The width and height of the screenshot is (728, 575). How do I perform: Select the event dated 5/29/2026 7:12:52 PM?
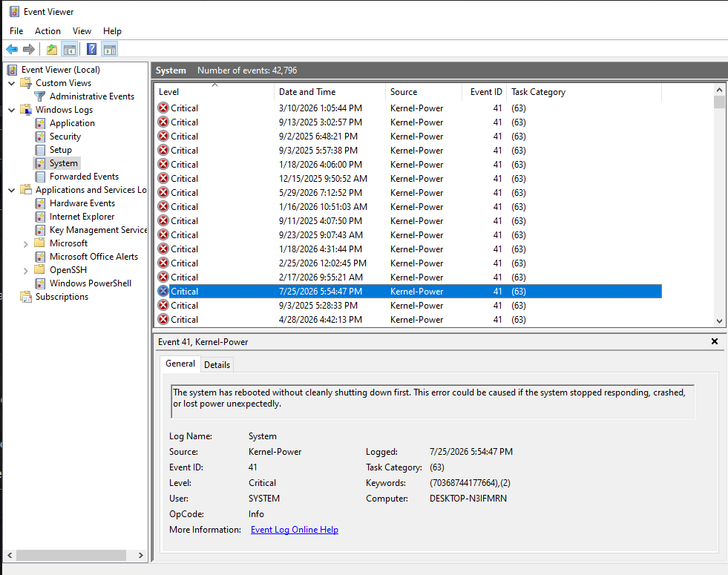[409, 193]
